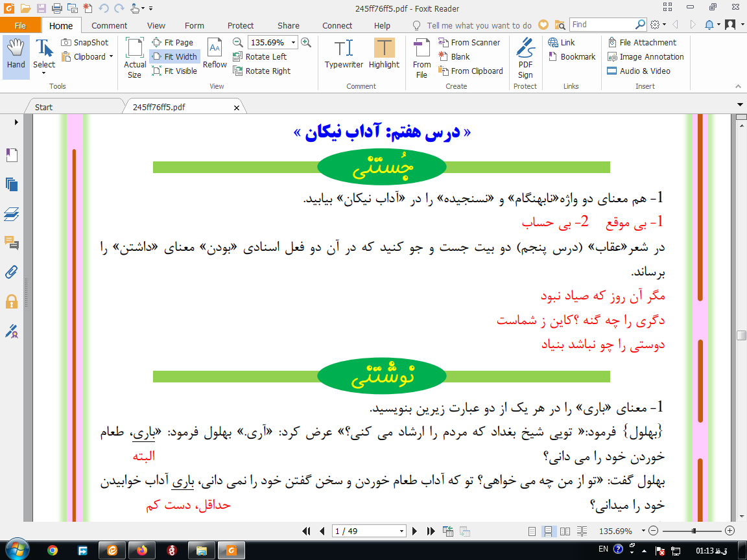
Task: Switch to the Protect ribbon tab
Action: coord(241,26)
